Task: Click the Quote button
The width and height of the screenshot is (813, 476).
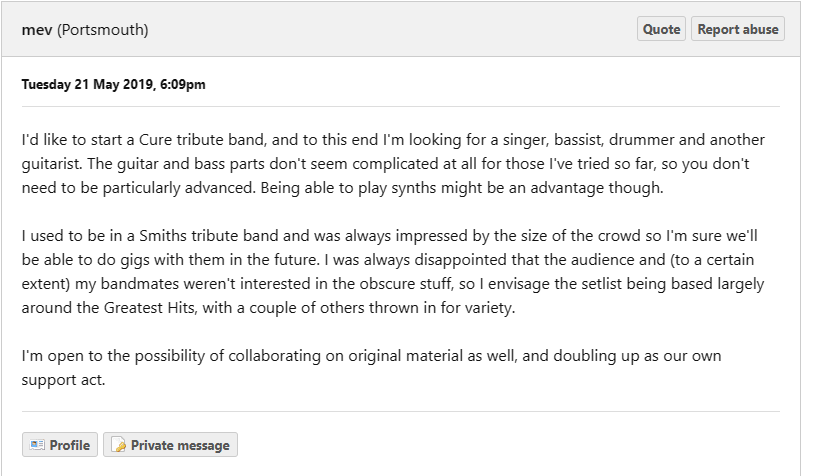Action: coord(661,29)
